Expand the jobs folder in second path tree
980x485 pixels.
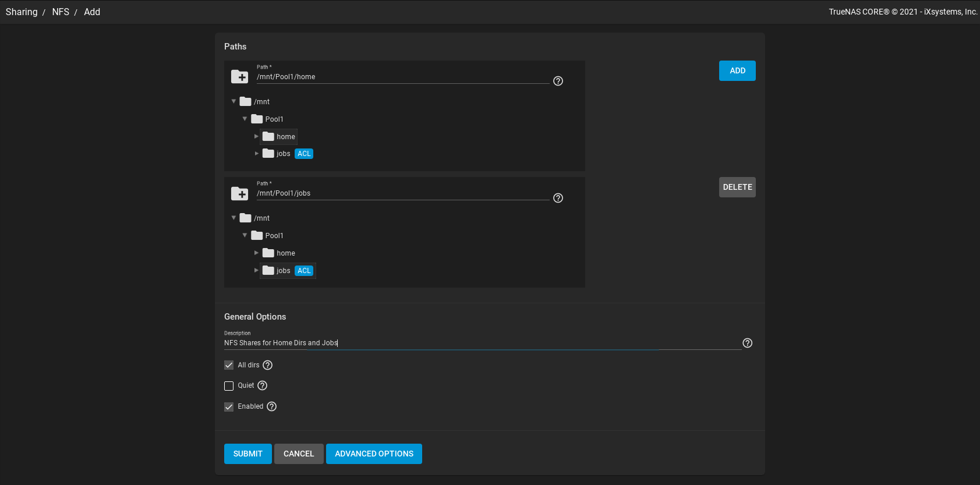[256, 270]
